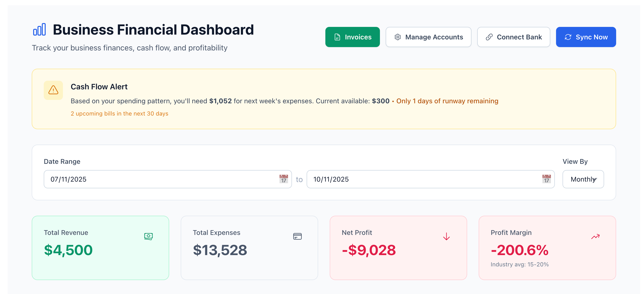Hit the Sync Now button
The width and height of the screenshot is (644, 294).
click(586, 37)
